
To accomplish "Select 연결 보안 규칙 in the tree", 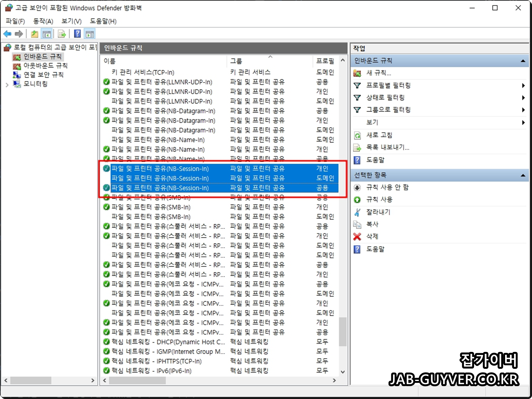I will coord(43,75).
